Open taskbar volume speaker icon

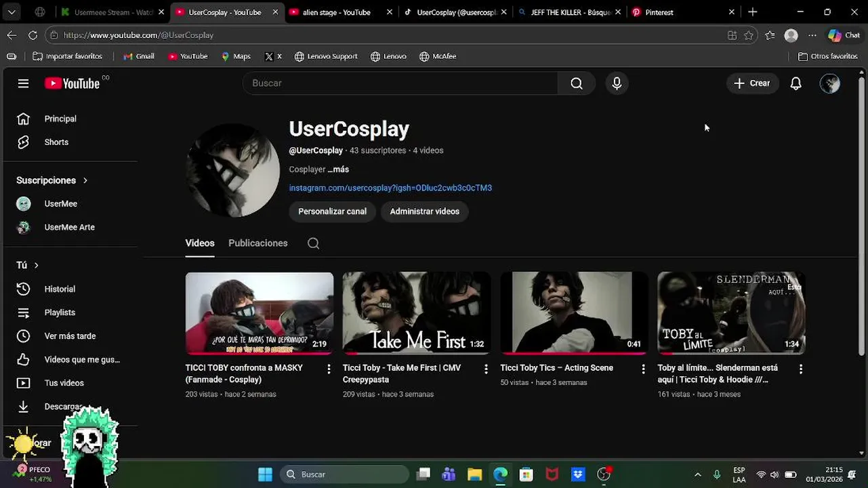[x=774, y=474]
